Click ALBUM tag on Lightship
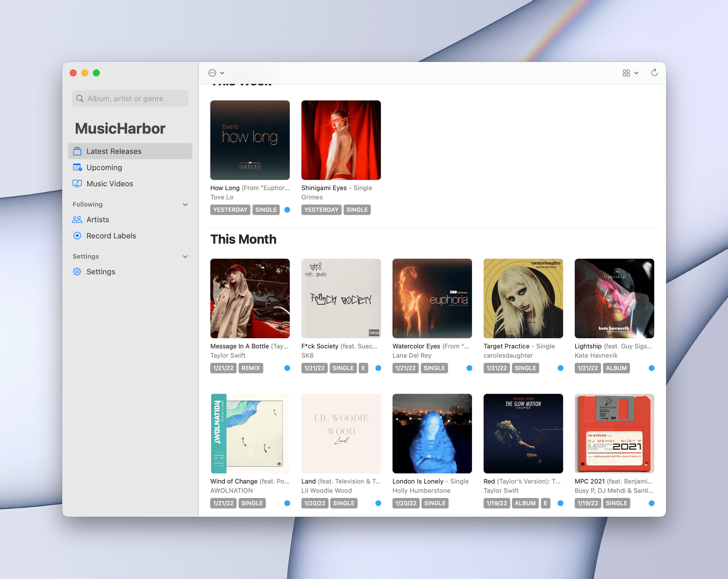Viewport: 728px width, 579px height. [616, 368]
